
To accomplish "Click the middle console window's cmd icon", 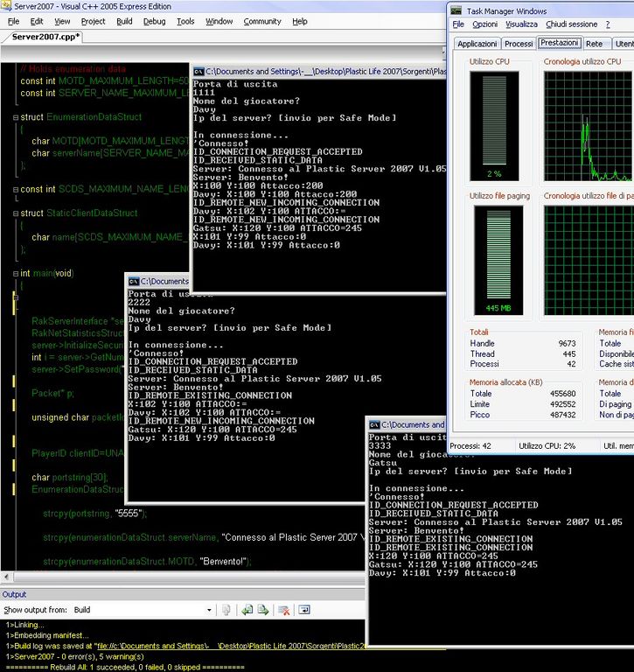I will [x=134, y=281].
